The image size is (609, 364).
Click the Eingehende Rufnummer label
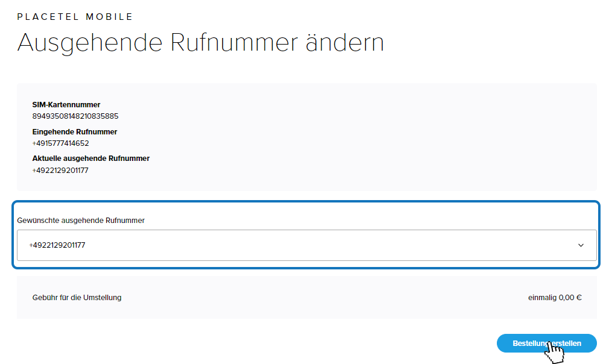pos(75,132)
